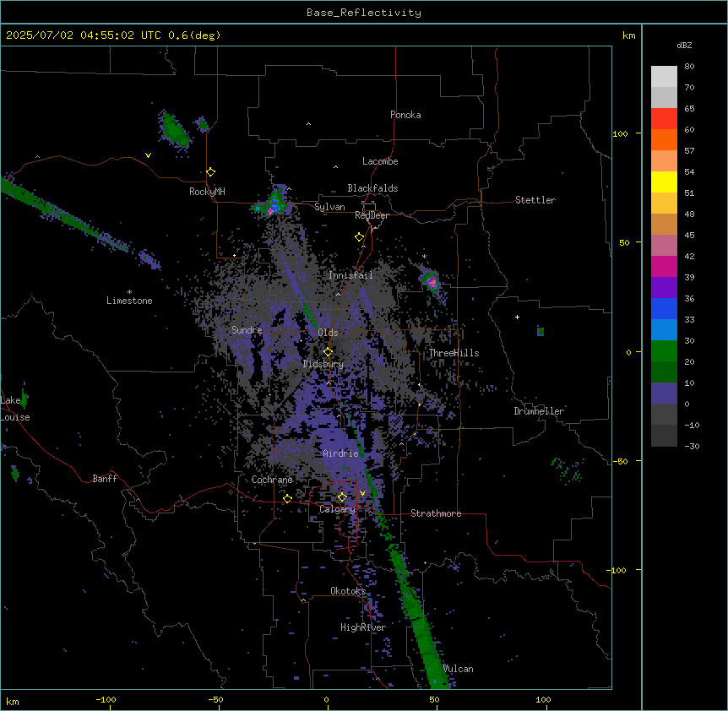The image size is (728, 711).
Task: Click the Cochrane town label
Action: click(x=272, y=480)
